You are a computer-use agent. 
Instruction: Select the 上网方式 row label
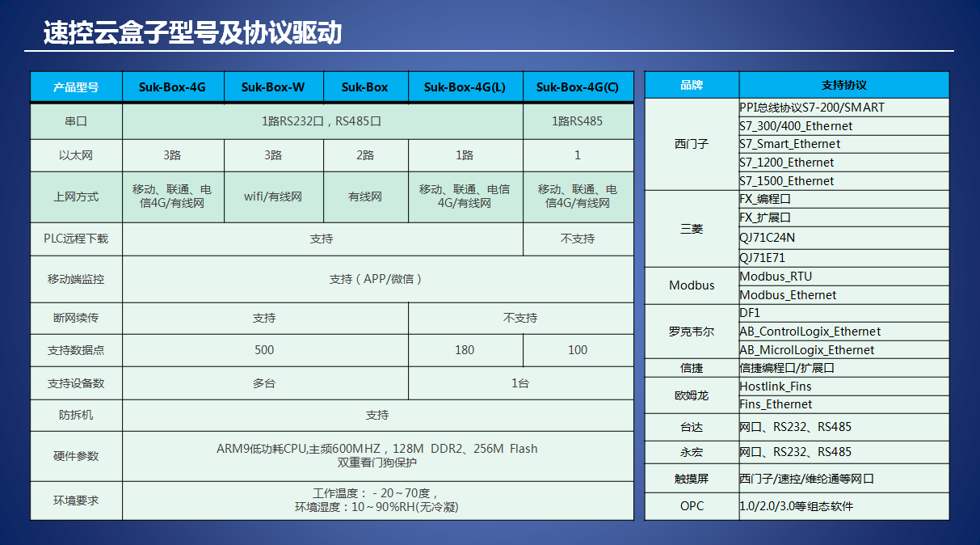click(x=76, y=196)
